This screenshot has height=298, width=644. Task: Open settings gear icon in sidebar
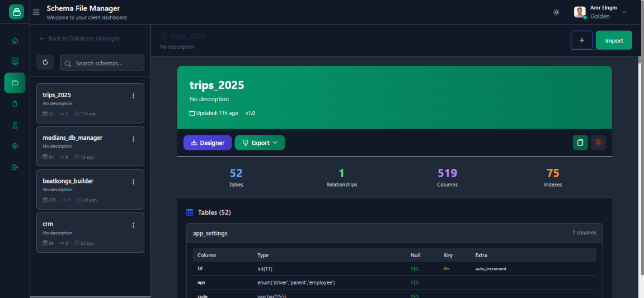click(15, 146)
